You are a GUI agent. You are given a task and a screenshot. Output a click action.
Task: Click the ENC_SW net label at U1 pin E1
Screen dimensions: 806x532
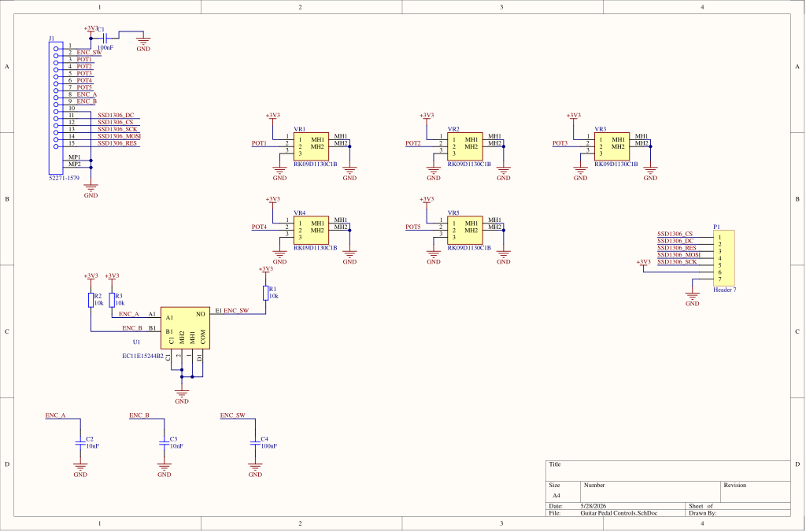236,311
